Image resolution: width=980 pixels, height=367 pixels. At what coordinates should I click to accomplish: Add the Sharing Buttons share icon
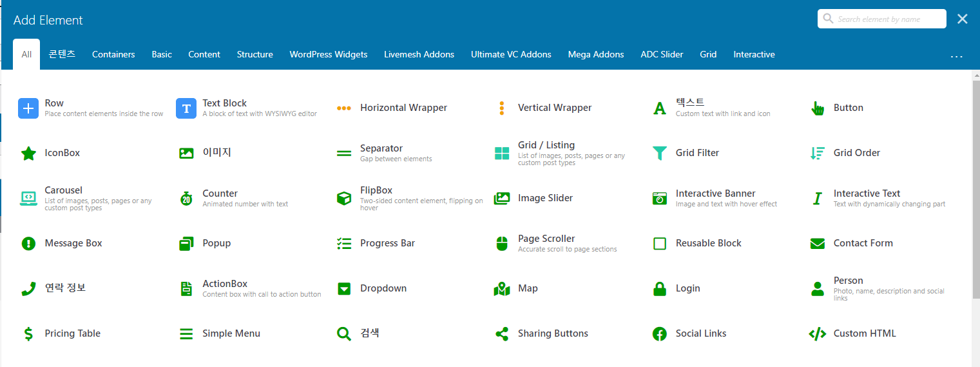click(x=502, y=334)
